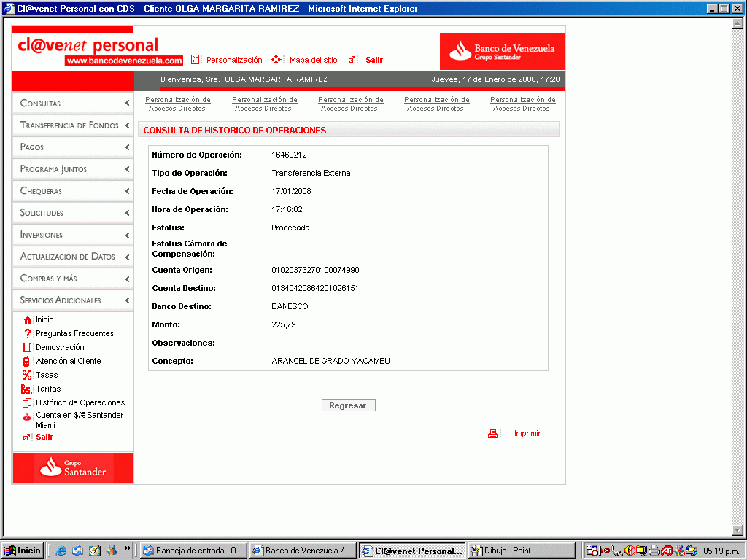Viewport: 747px width, 560px height.
Task: Click the Cuenta Destino number 01340420864201026151
Action: pos(315,288)
